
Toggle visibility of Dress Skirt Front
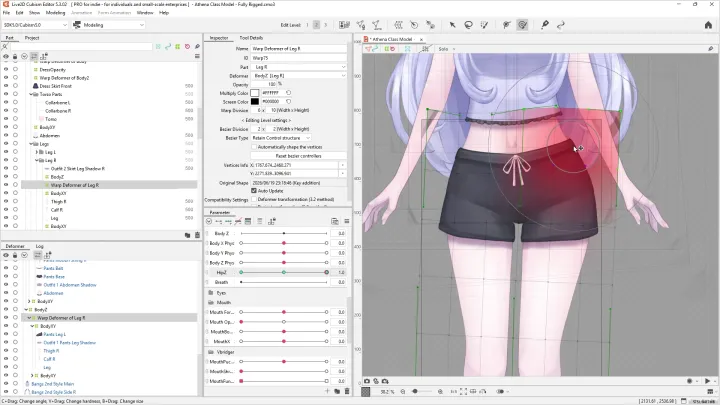click(x=6, y=86)
